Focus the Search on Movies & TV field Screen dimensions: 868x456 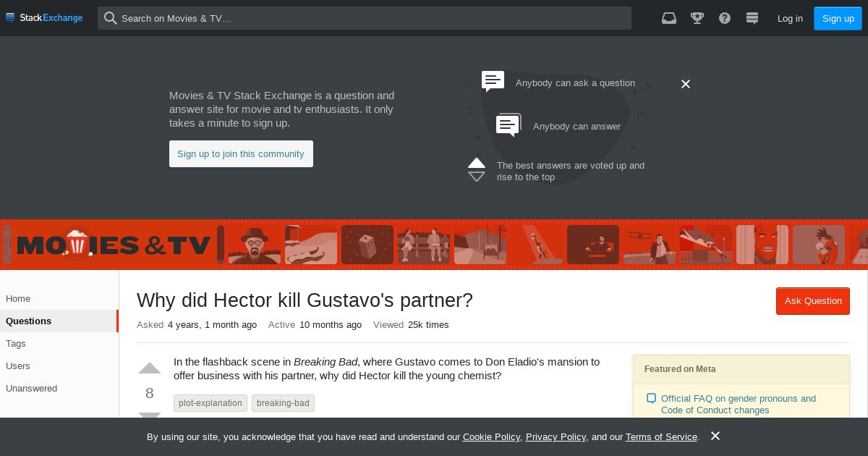coord(365,18)
